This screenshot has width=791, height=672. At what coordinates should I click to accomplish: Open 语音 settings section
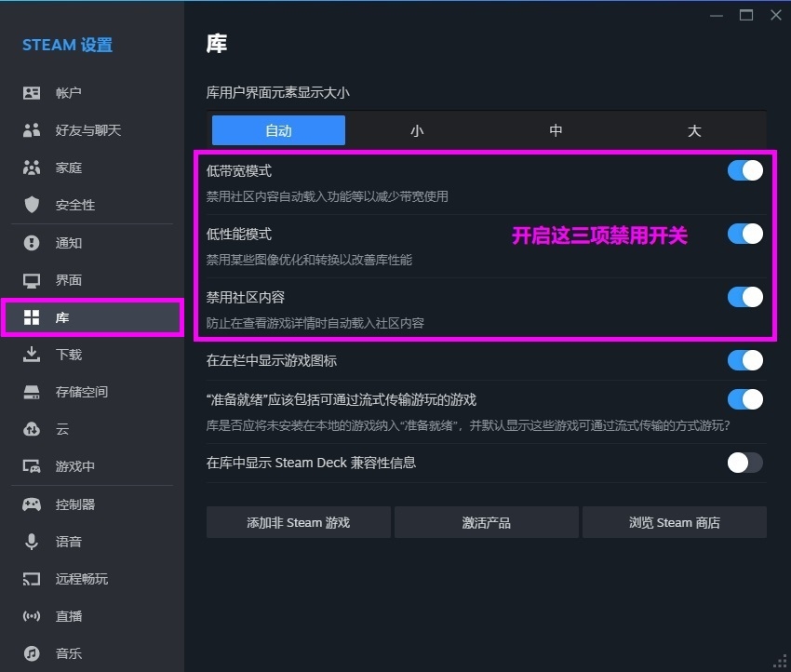(92, 542)
